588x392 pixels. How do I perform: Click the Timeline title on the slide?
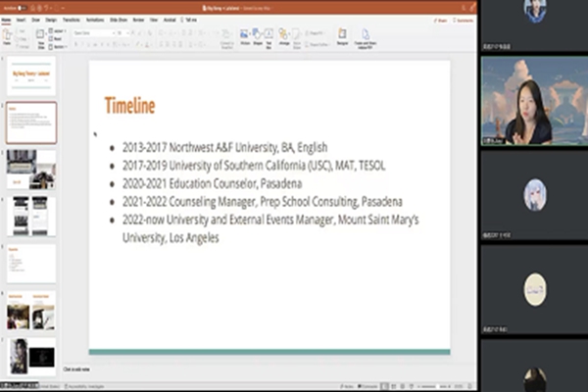pos(129,106)
